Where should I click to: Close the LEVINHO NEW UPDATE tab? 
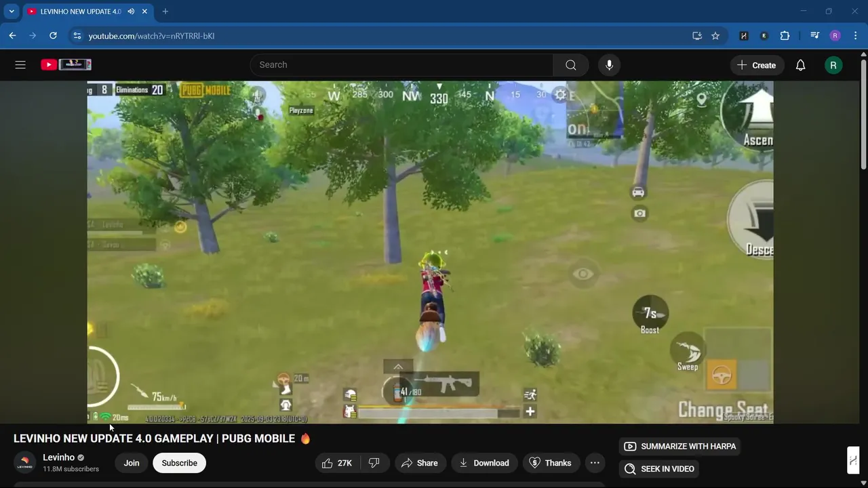click(144, 12)
